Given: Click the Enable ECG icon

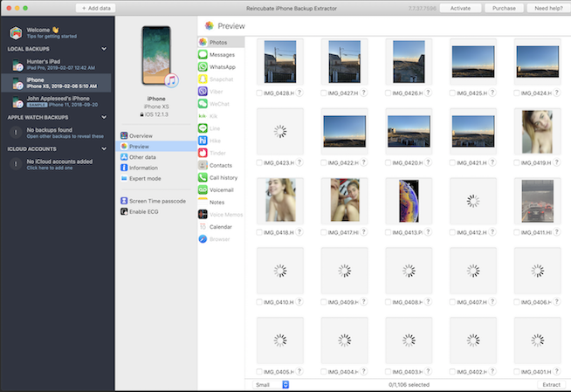Looking at the screenshot, I should pyautogui.click(x=124, y=211).
